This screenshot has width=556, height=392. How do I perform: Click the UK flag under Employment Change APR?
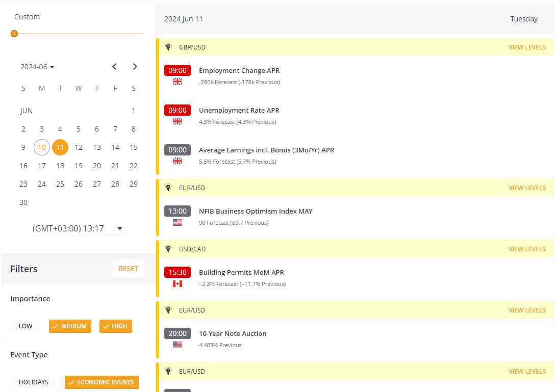(x=177, y=81)
